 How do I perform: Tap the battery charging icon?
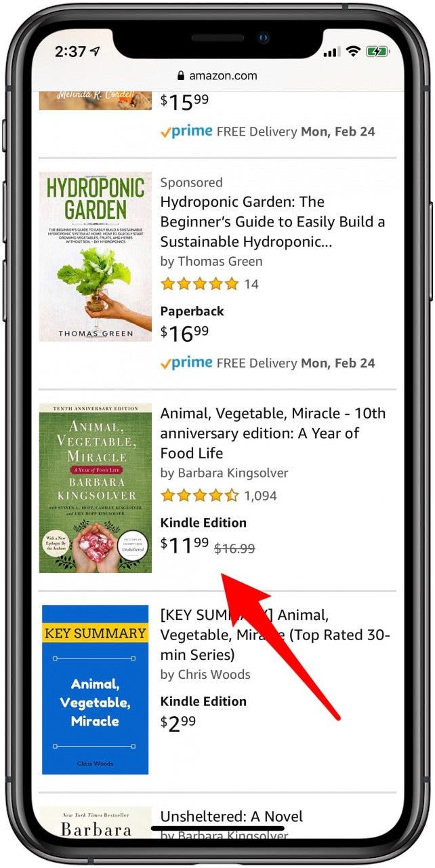coord(377,52)
